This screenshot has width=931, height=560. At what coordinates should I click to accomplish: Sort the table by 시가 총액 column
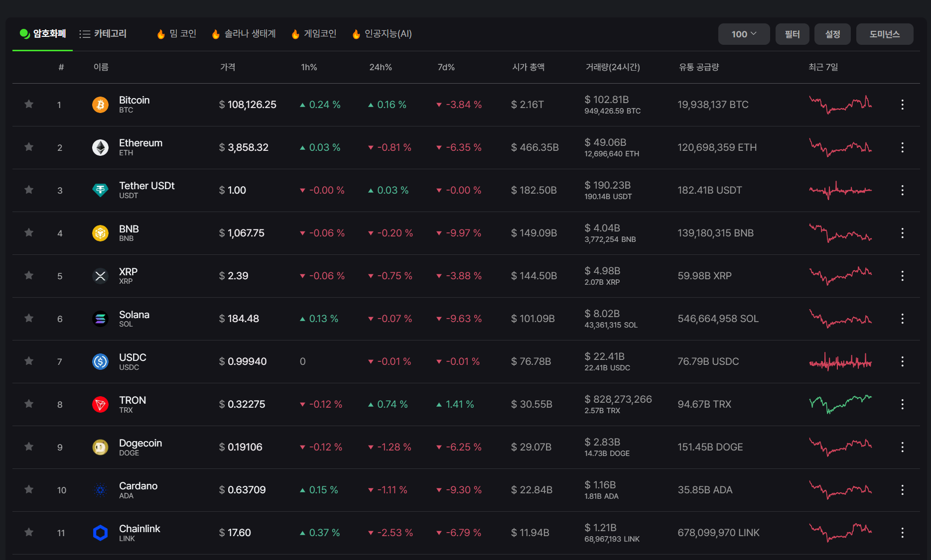(x=528, y=67)
